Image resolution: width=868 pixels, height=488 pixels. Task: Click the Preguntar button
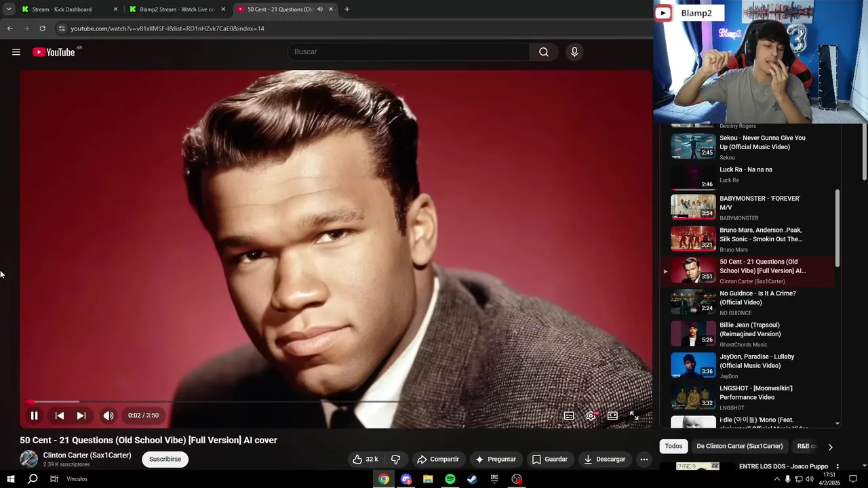(x=496, y=460)
